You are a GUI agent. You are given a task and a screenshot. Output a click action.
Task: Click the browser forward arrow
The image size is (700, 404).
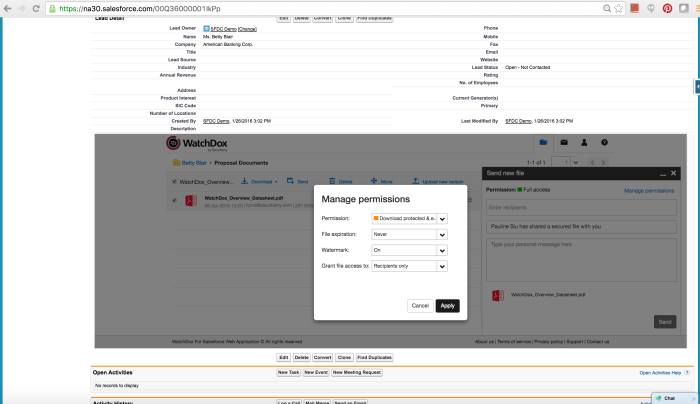coord(21,8)
